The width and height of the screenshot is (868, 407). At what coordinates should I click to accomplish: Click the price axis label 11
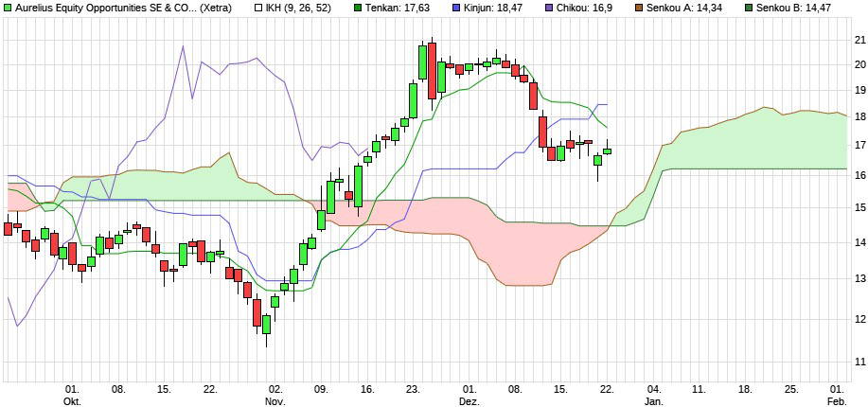pyautogui.click(x=860, y=363)
